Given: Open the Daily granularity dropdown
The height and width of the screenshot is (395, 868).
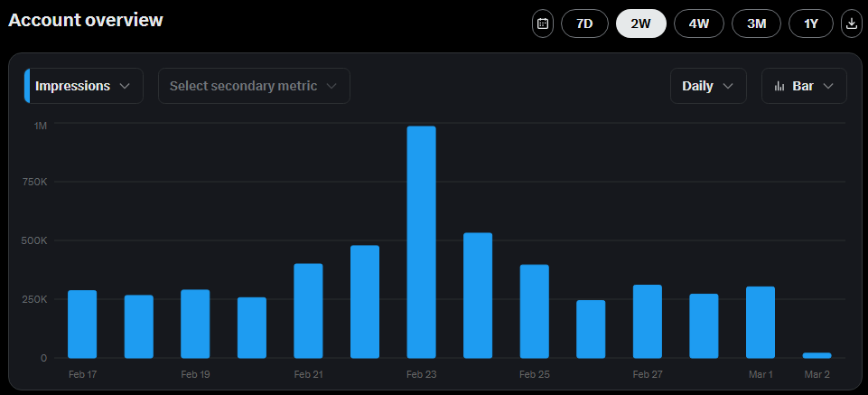Looking at the screenshot, I should 708,86.
